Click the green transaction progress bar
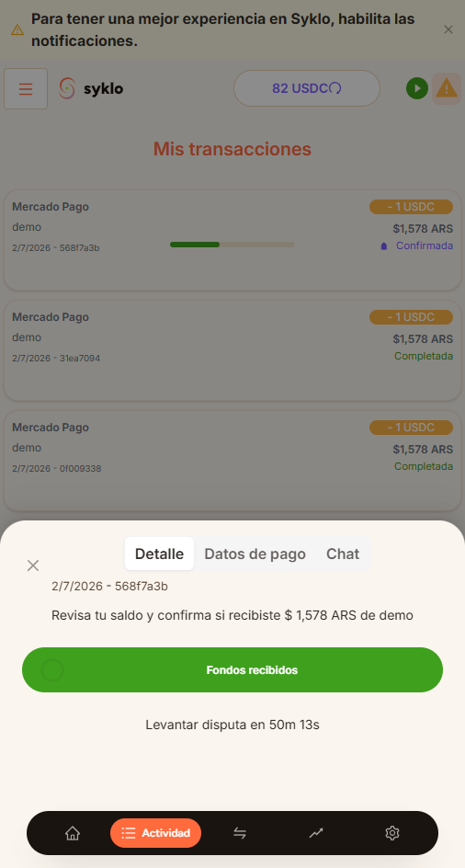 232,245
